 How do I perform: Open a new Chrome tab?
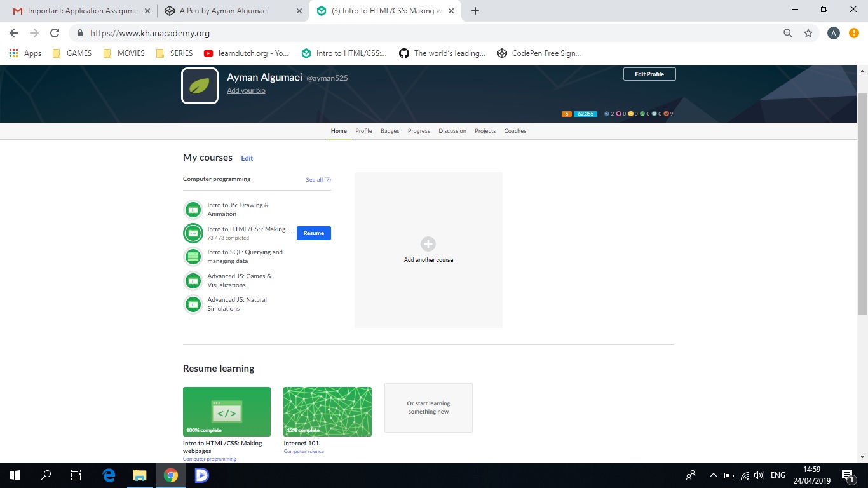tap(475, 11)
